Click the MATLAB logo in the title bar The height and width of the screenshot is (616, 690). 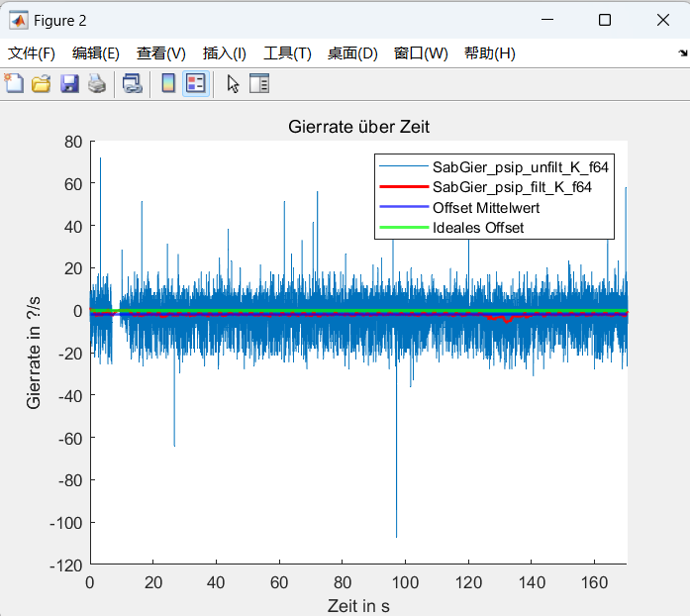(x=19, y=20)
